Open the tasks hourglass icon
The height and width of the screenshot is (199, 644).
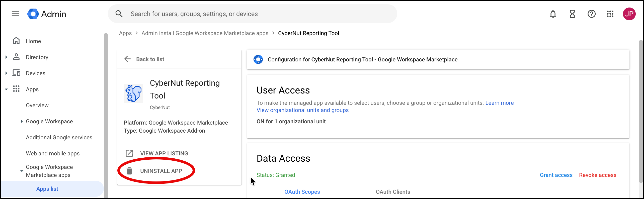tap(572, 14)
